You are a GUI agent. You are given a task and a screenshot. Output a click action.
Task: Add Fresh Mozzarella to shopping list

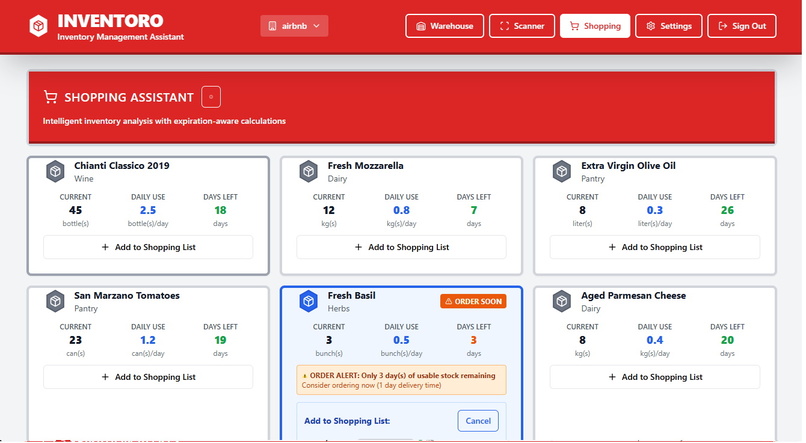pos(401,247)
